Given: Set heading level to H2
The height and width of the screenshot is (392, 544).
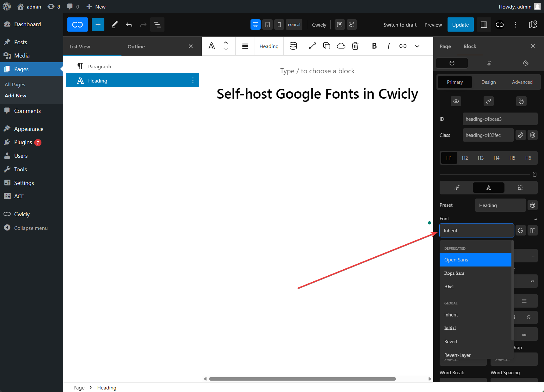Looking at the screenshot, I should pyautogui.click(x=465, y=158).
